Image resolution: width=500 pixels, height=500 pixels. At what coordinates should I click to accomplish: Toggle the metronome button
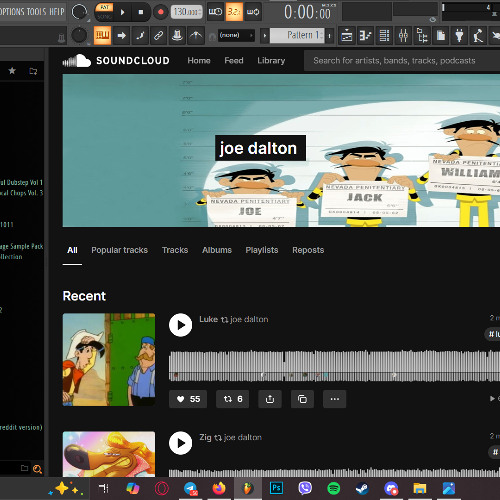tap(215, 12)
